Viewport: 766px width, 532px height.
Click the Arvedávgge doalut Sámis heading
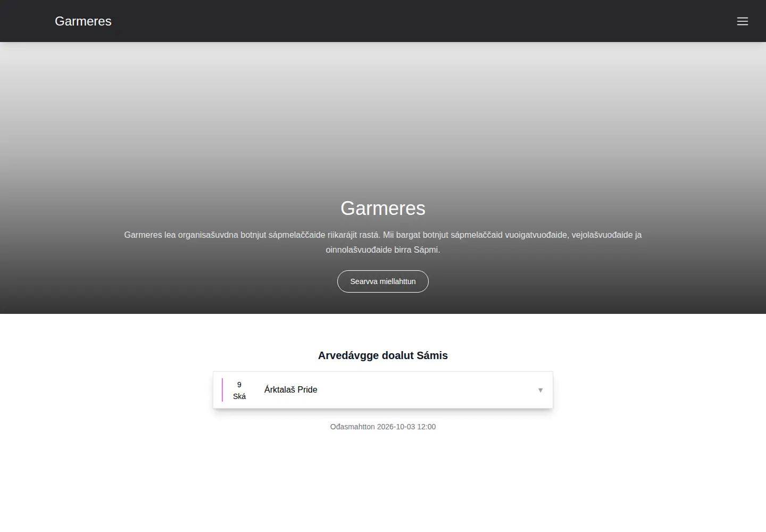pos(383,355)
